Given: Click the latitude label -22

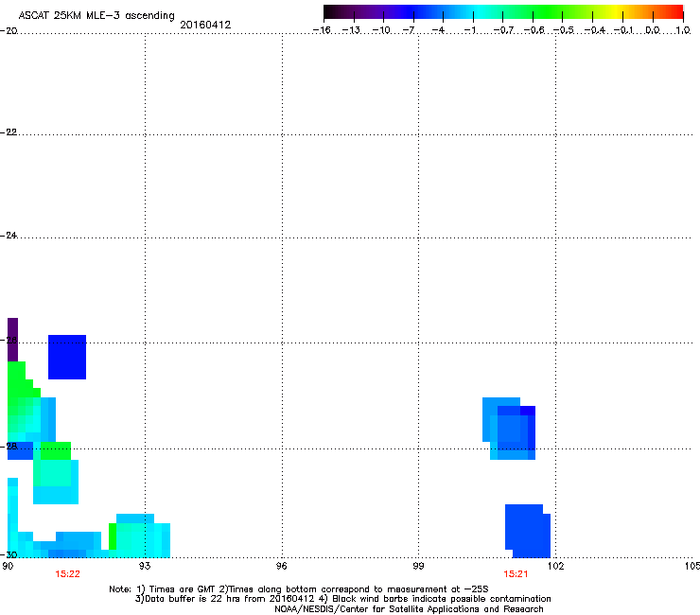Looking at the screenshot, I should coord(9,132).
